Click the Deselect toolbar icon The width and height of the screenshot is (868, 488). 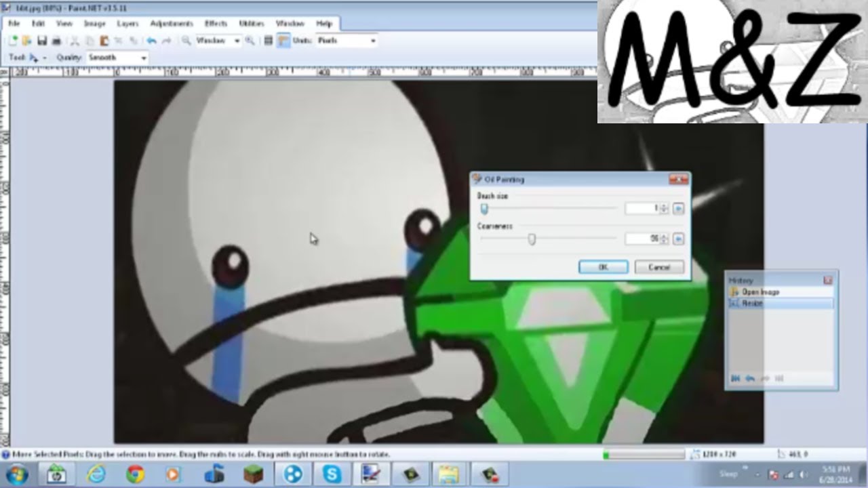134,41
